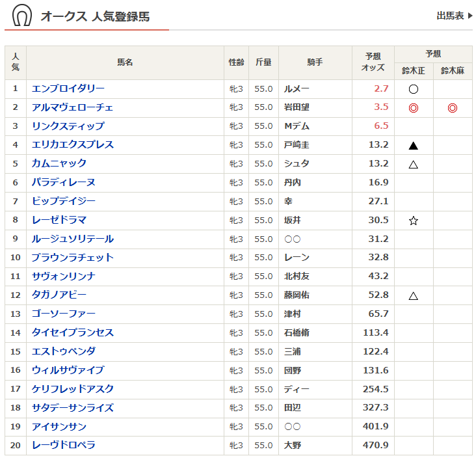Screen dimensions: 476x458
Task: Click the circle mark in エンブロイダリー row
Action: click(414, 89)
